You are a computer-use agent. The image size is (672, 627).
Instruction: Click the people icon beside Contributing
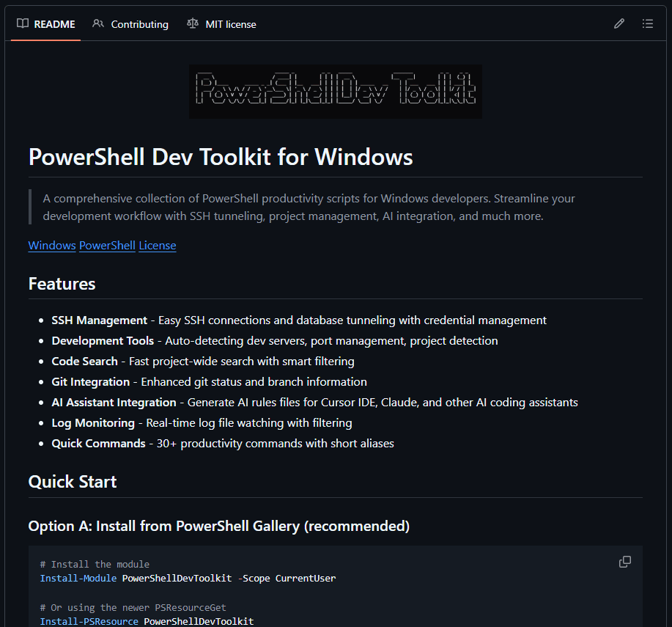tap(97, 23)
